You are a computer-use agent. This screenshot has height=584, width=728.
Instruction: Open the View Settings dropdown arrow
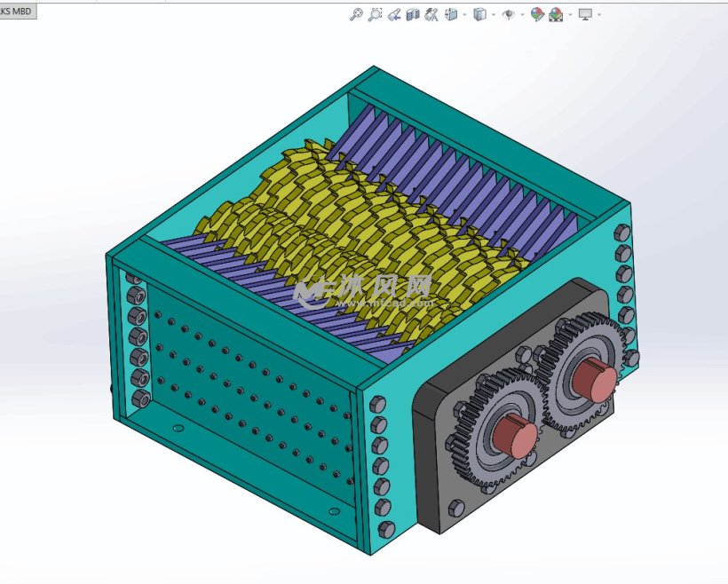tap(600, 13)
